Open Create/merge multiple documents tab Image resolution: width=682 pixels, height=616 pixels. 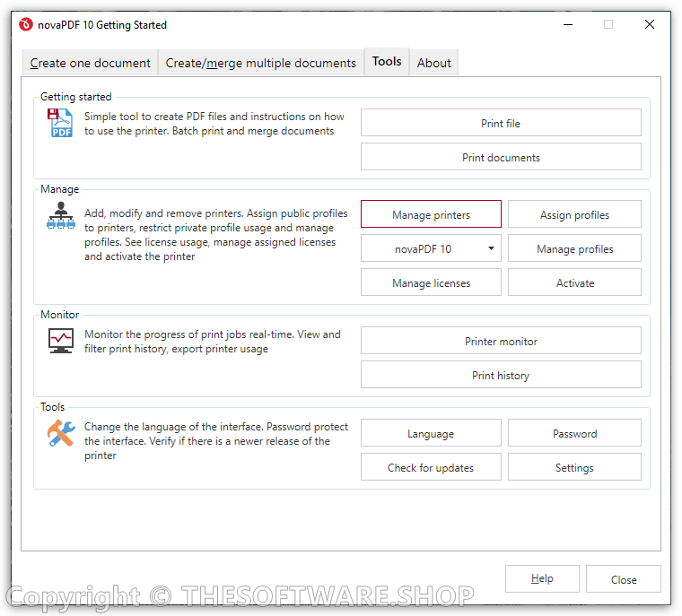pos(260,63)
